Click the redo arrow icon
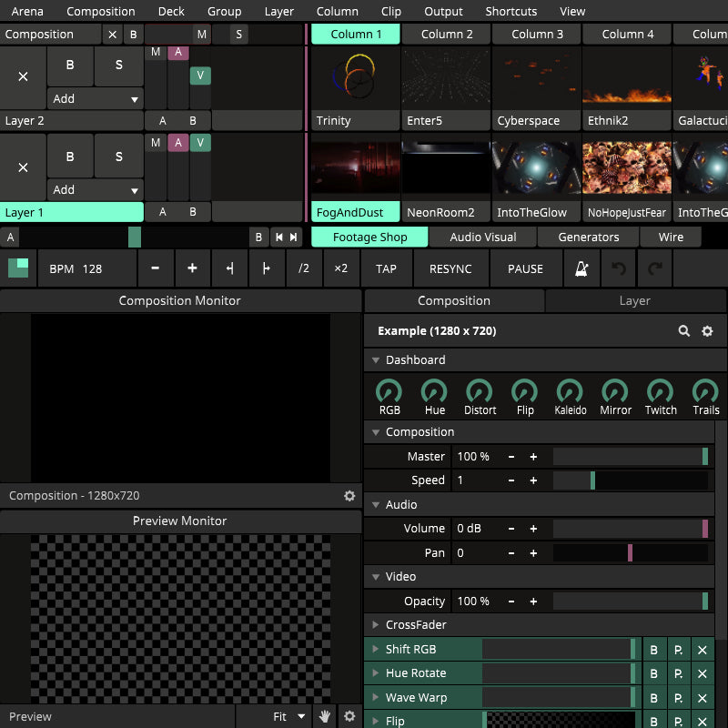728x728 pixels. coord(654,268)
